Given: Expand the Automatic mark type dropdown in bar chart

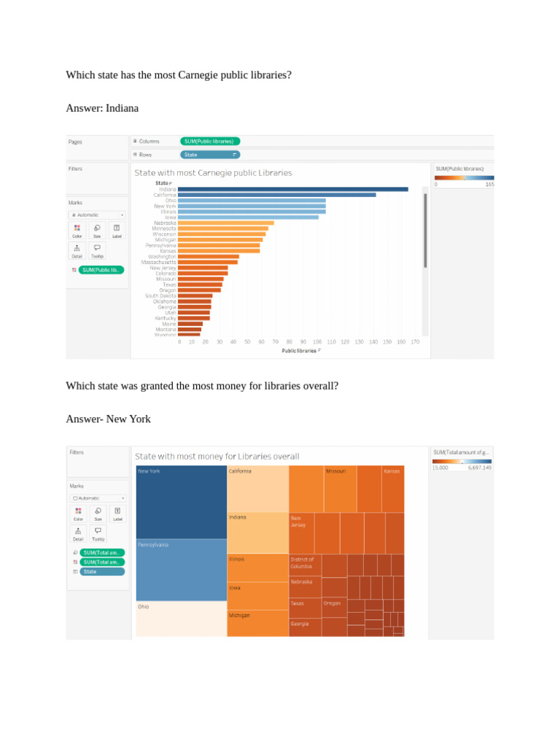Looking at the screenshot, I should coord(97,215).
